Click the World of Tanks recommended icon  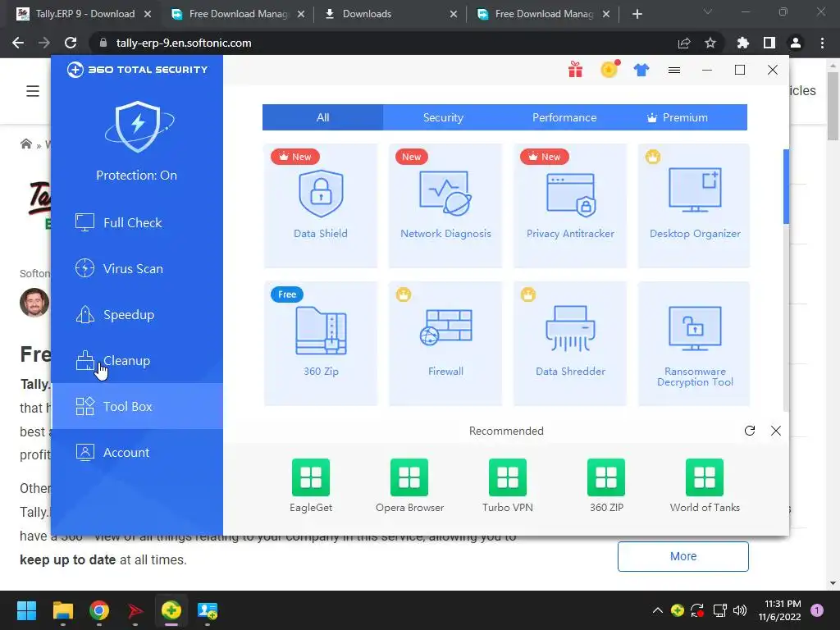pos(705,477)
